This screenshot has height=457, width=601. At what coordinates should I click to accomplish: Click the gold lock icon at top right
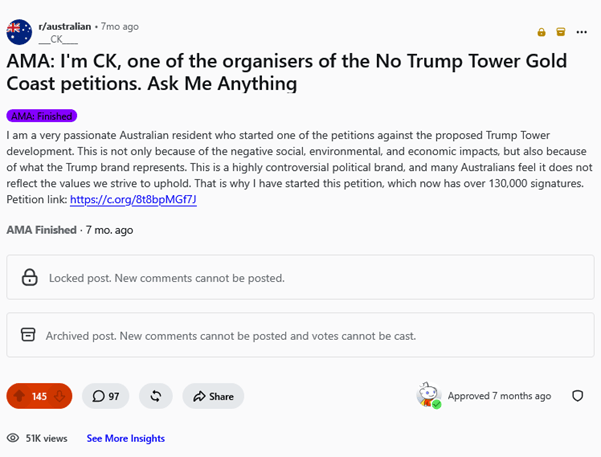point(541,32)
